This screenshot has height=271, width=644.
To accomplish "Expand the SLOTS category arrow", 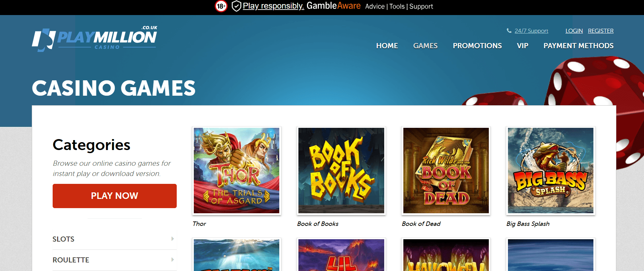I will pyautogui.click(x=173, y=239).
